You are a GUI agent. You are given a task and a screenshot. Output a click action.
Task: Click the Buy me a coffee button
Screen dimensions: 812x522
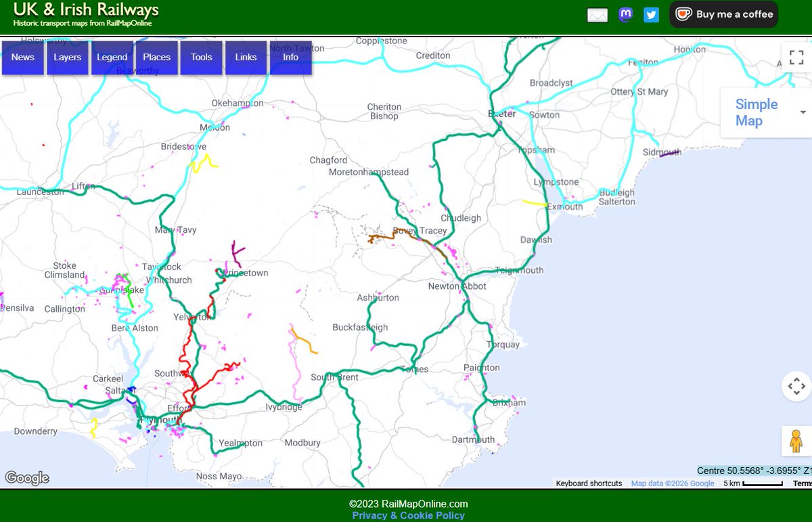[x=724, y=14]
